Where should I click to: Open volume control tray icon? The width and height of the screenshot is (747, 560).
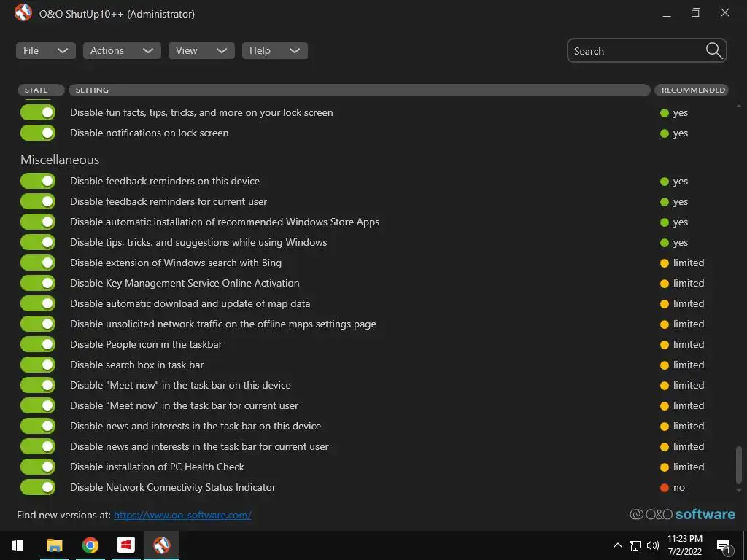coord(653,545)
